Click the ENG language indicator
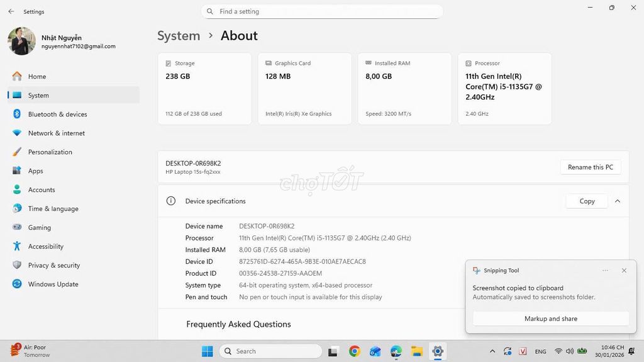Image resolution: width=644 pixels, height=362 pixels. 540,351
